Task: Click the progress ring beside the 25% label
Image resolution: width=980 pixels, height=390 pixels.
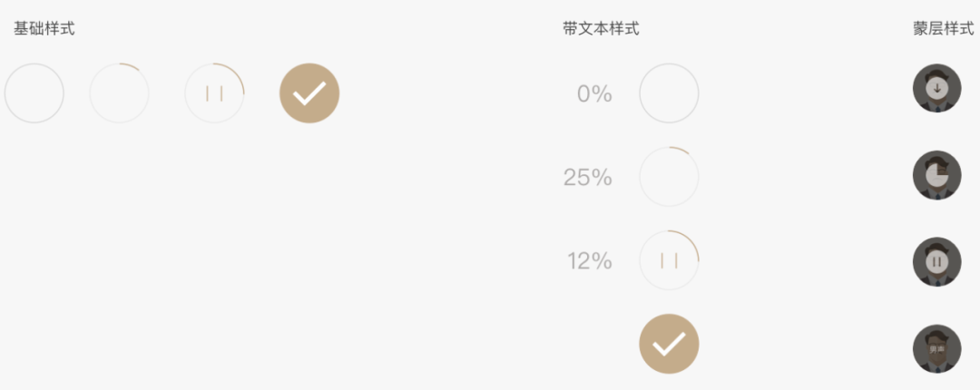Action: [669, 177]
